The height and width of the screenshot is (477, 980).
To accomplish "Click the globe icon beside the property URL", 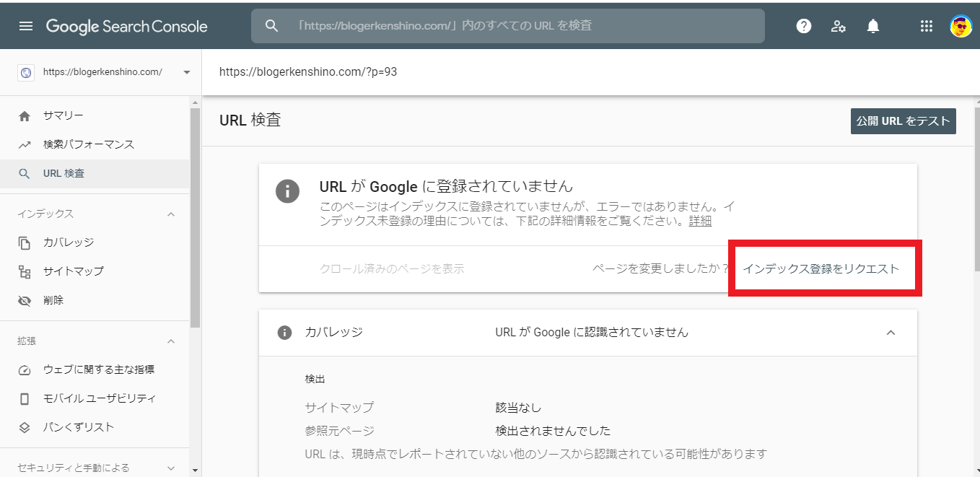I will point(27,72).
